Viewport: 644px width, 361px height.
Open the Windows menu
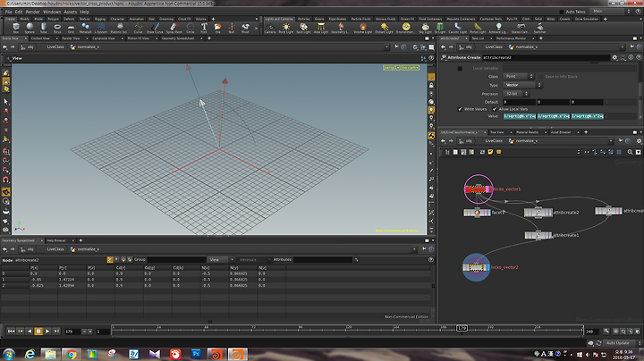(52, 12)
